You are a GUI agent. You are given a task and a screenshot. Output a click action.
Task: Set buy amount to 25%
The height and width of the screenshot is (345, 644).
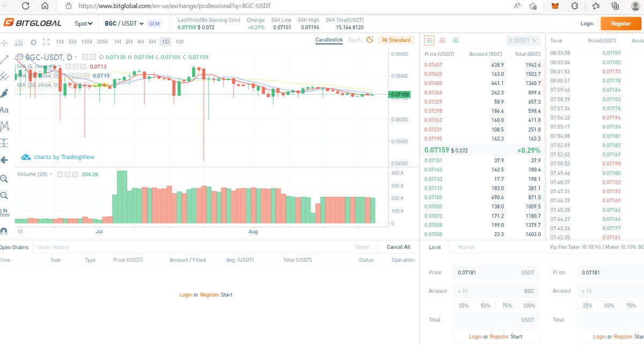coord(464,305)
